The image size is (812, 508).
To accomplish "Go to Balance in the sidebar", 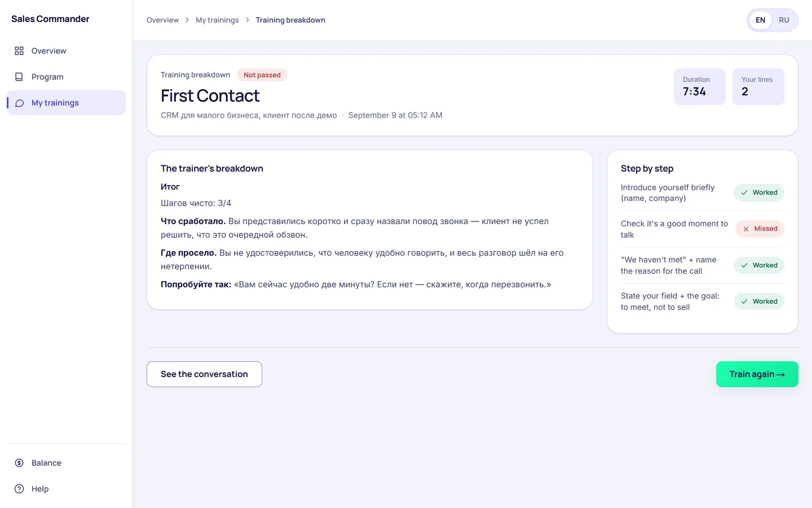I will pos(66,463).
